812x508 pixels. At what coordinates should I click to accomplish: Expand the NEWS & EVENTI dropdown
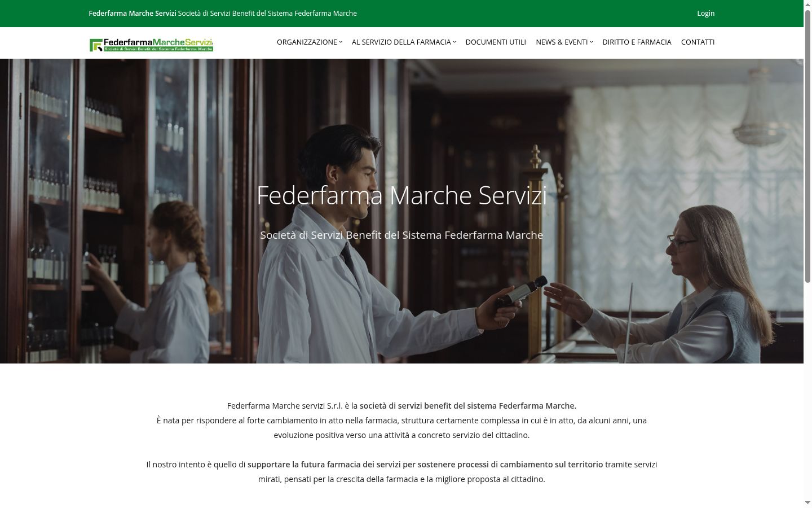point(564,42)
